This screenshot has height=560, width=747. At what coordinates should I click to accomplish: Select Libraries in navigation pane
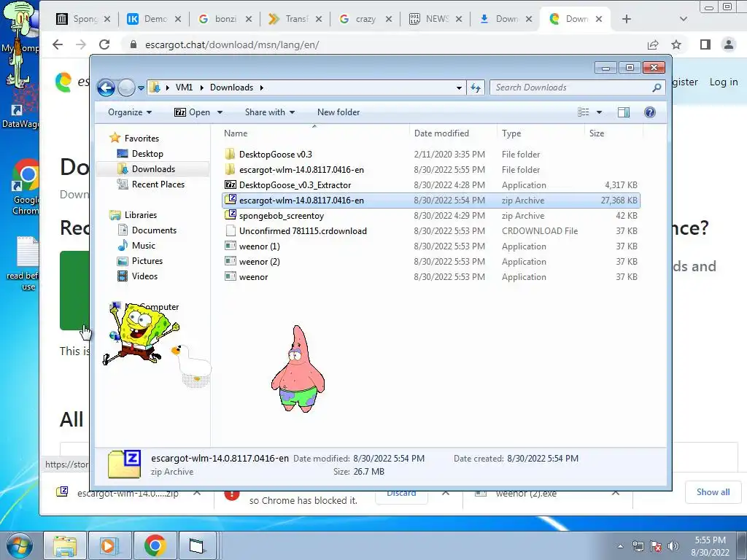click(141, 215)
